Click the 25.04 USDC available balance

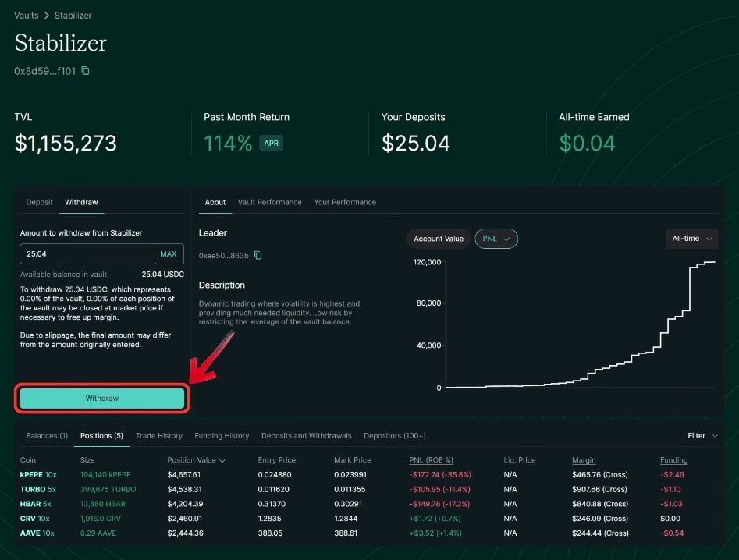162,274
